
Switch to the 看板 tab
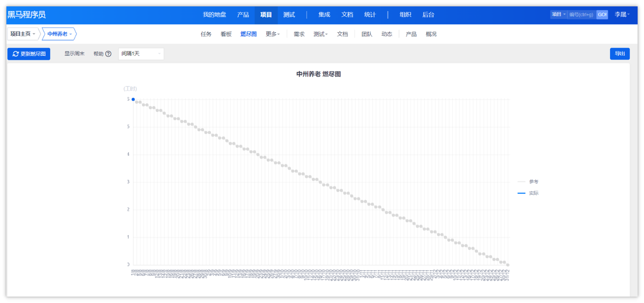coord(226,34)
